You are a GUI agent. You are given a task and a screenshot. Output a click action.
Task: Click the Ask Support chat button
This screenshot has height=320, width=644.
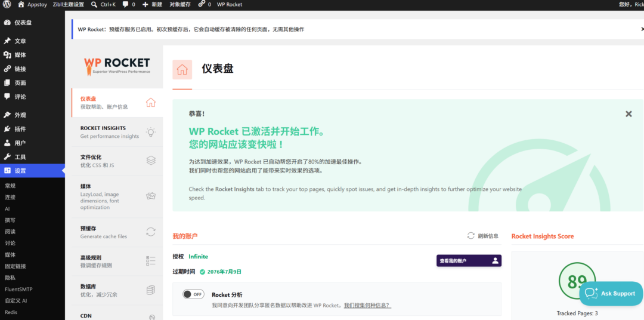[x=611, y=294]
